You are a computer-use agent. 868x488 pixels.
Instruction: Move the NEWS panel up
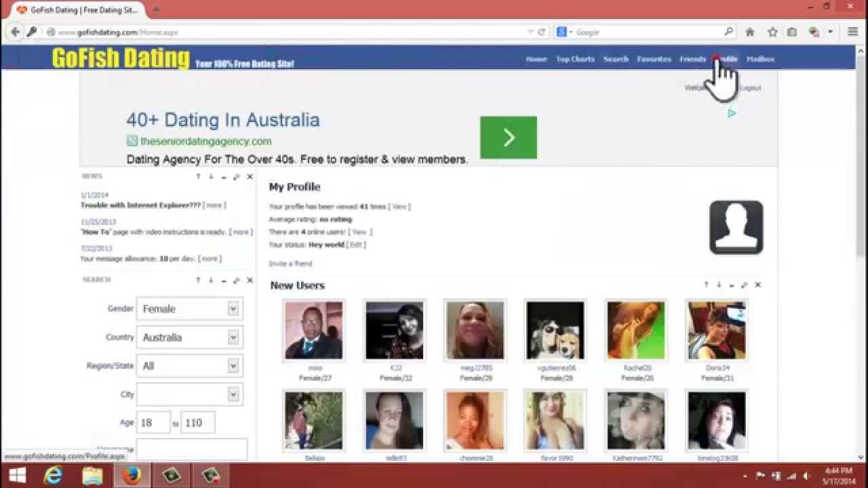pyautogui.click(x=198, y=176)
